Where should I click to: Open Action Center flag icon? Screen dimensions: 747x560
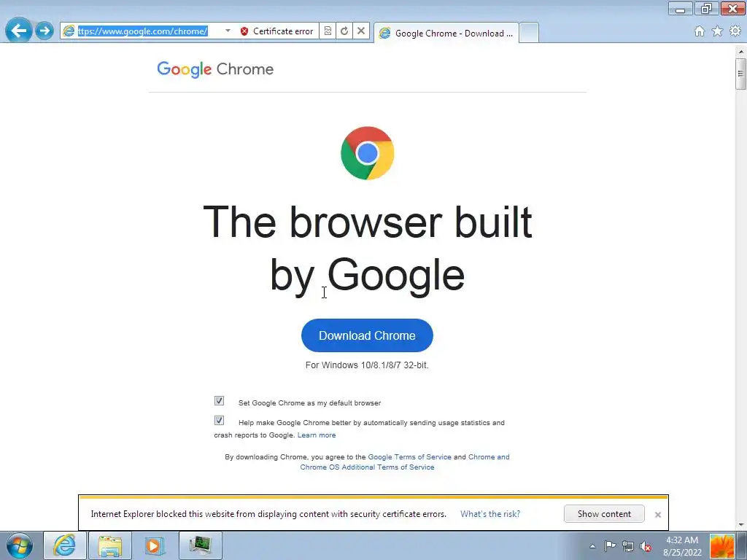click(x=611, y=546)
